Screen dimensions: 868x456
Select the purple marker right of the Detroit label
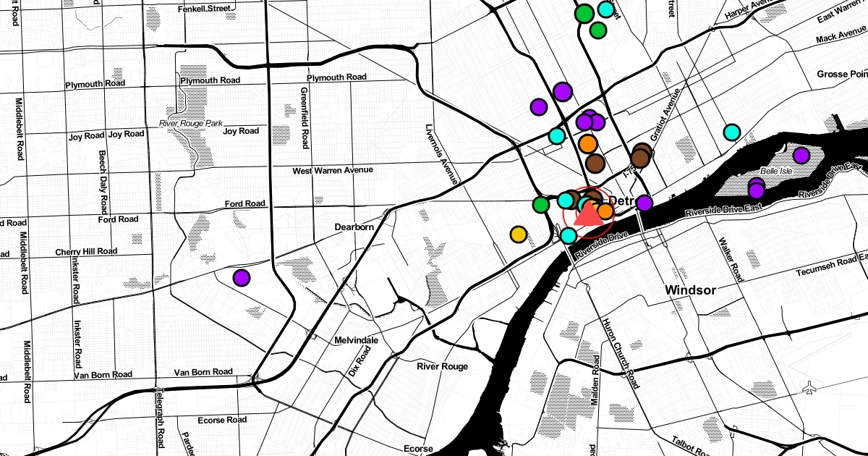tap(644, 203)
